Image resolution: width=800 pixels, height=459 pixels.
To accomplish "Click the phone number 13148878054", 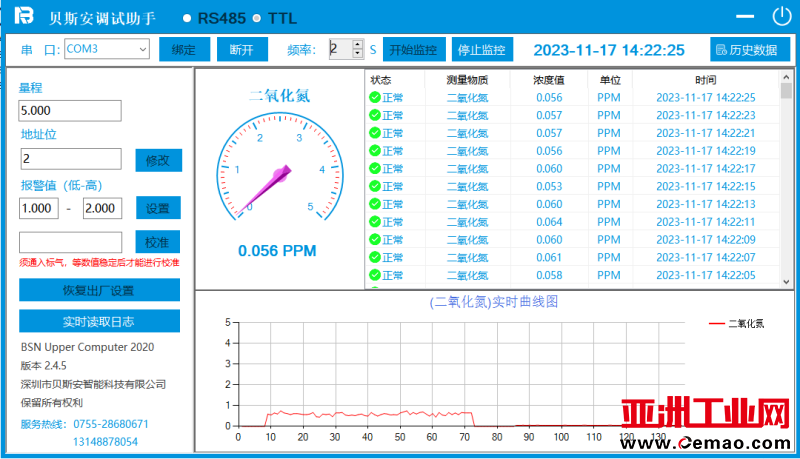I will (x=106, y=442).
